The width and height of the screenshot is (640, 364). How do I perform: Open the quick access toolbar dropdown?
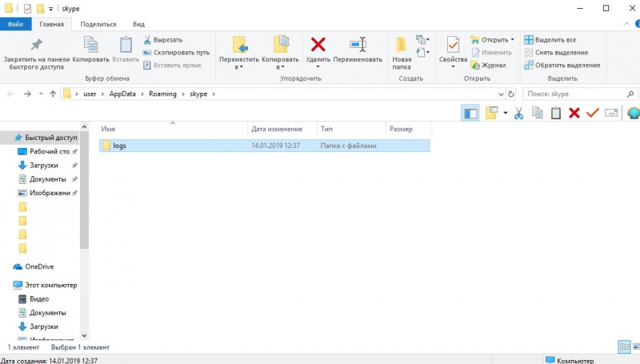click(50, 9)
